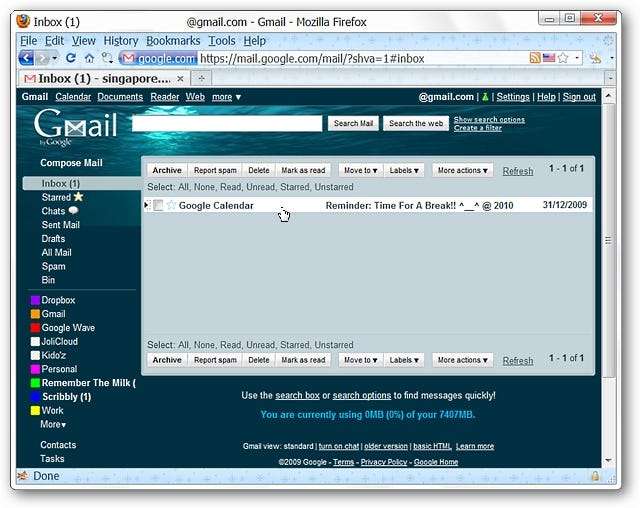This screenshot has height=508, width=640.
Task: Open Contacts in the sidebar
Action: pos(58,445)
